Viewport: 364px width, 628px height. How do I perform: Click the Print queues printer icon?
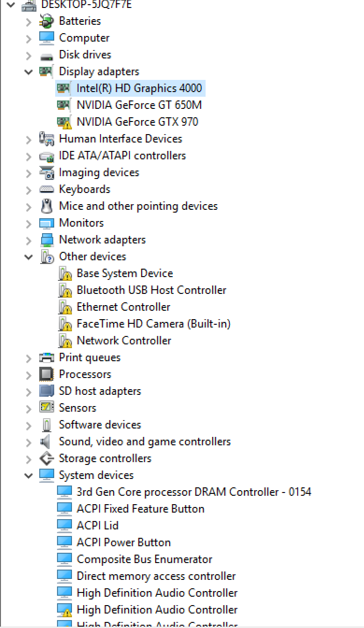pos(47,357)
